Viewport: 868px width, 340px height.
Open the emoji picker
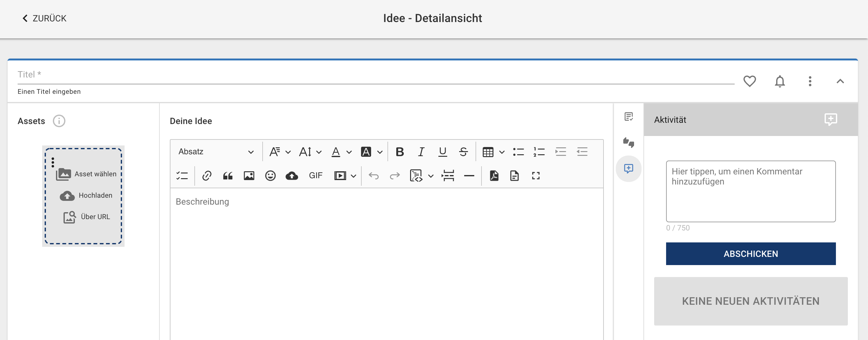(270, 176)
